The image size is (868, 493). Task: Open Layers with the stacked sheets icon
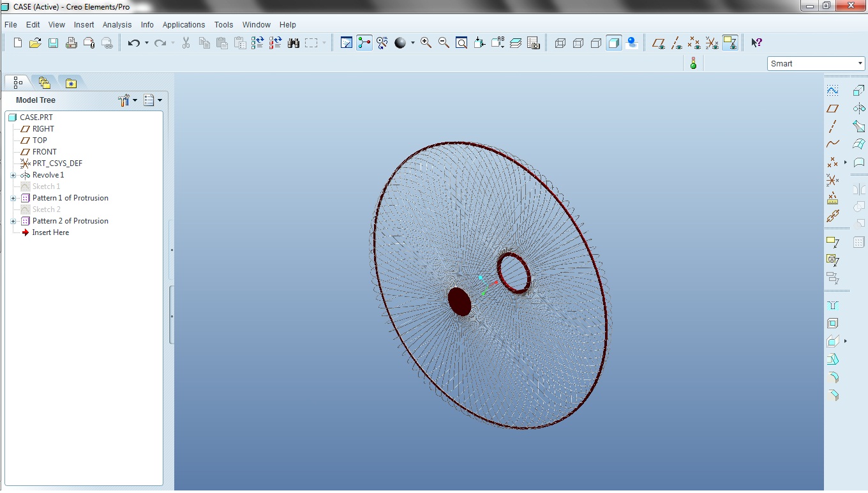516,43
